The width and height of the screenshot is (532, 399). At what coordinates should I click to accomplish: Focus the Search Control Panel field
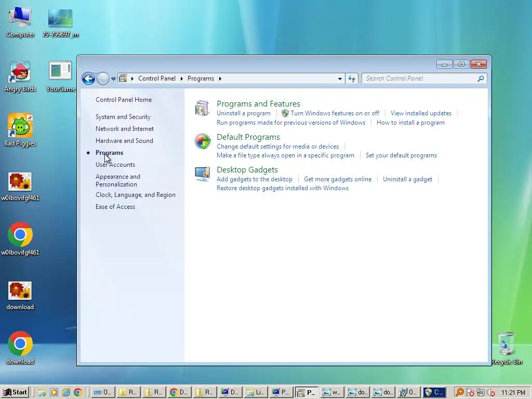click(424, 79)
